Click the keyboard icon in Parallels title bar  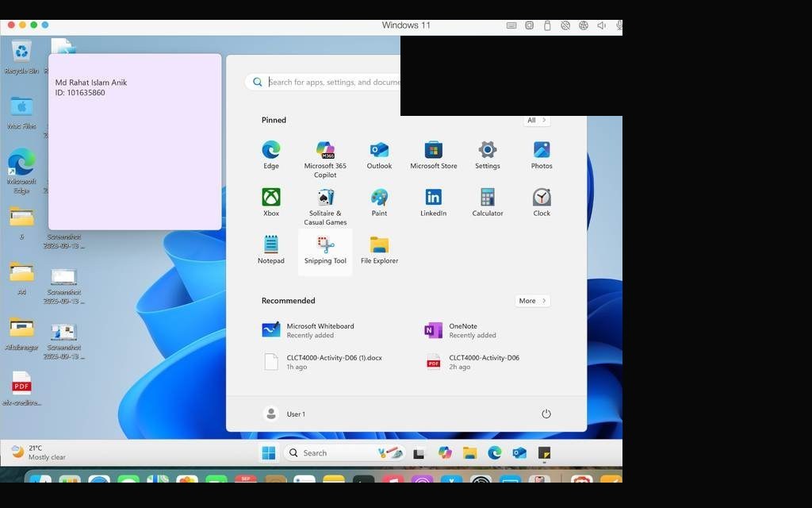click(x=511, y=25)
